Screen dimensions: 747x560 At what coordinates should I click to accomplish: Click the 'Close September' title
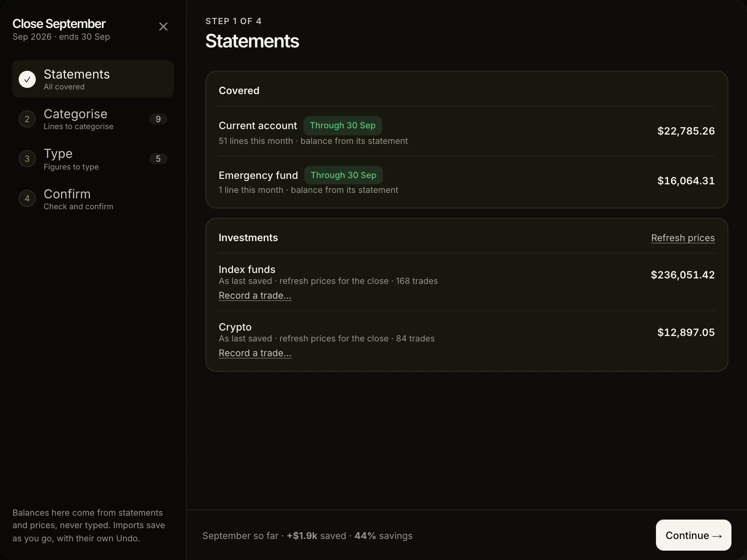pyautogui.click(x=59, y=24)
